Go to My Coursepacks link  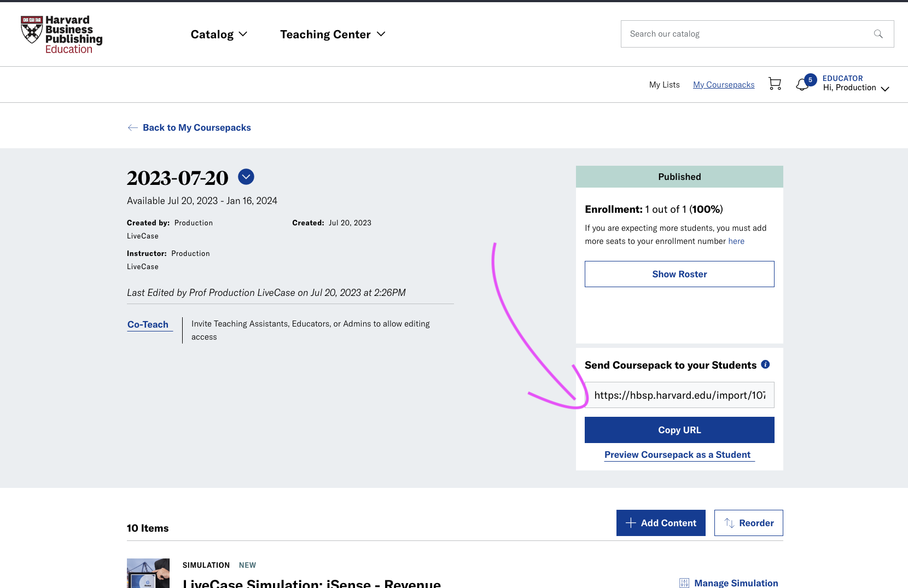724,85
